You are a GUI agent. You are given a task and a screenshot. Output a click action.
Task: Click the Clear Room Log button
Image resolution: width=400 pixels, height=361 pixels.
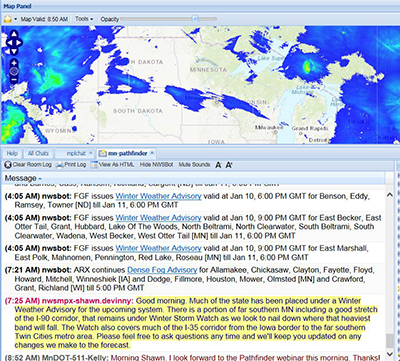click(x=28, y=165)
